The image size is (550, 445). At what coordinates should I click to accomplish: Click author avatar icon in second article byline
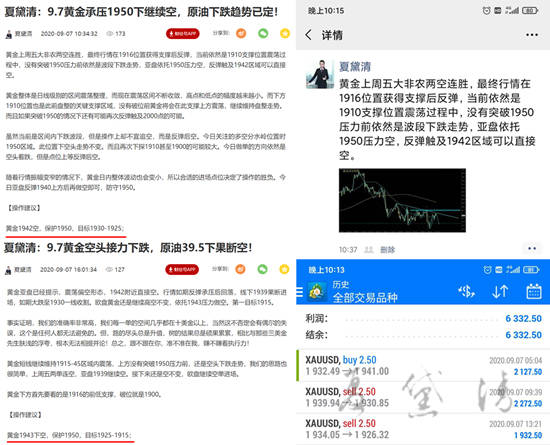click(x=8, y=270)
